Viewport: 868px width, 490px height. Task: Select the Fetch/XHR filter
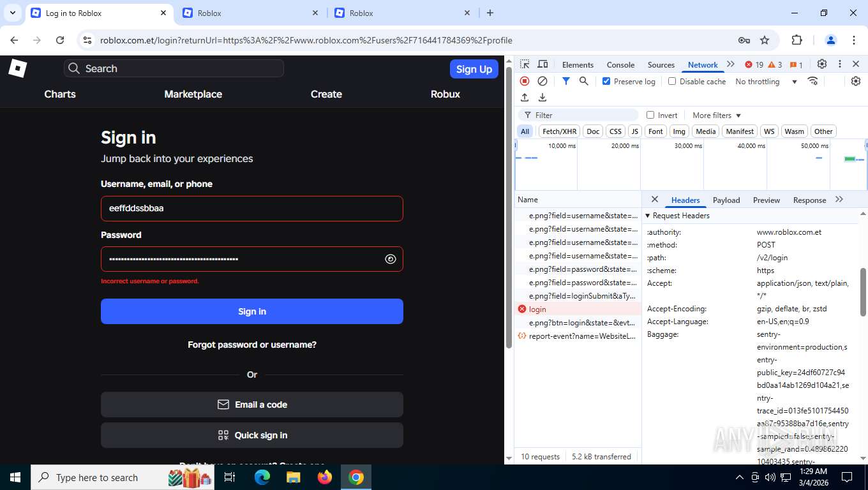pyautogui.click(x=559, y=131)
